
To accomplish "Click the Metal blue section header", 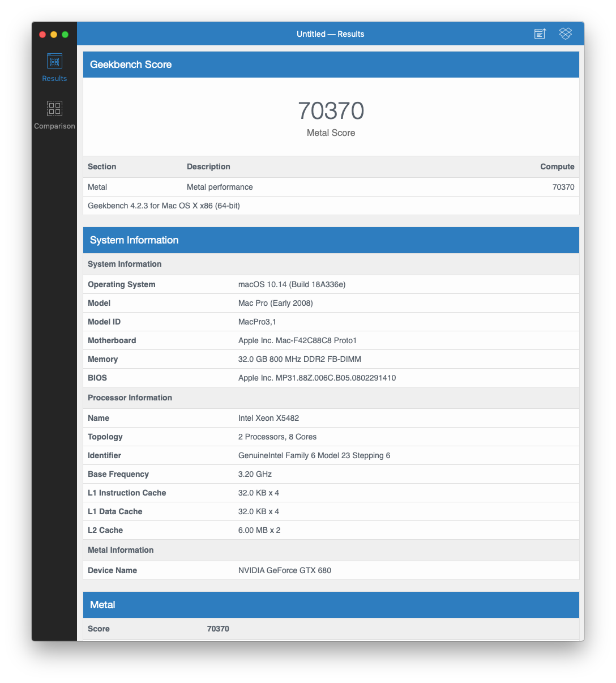I will (331, 605).
